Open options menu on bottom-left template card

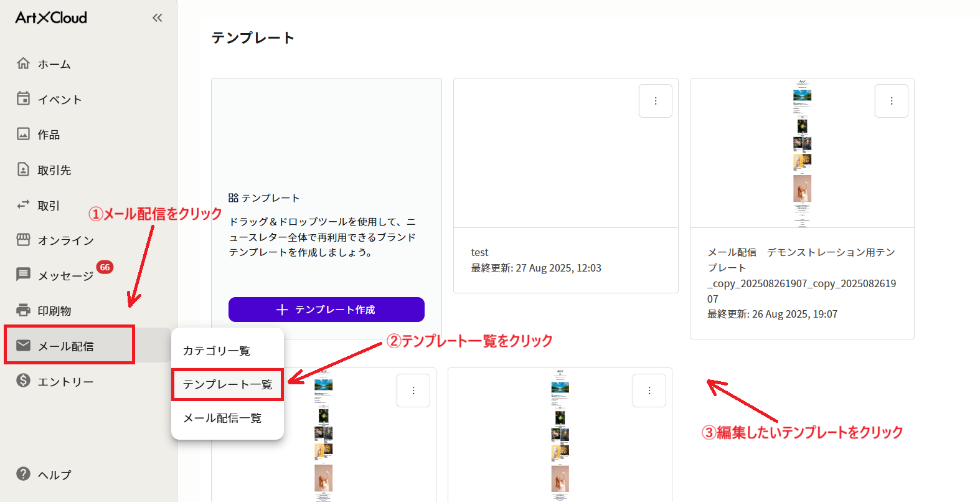[413, 391]
